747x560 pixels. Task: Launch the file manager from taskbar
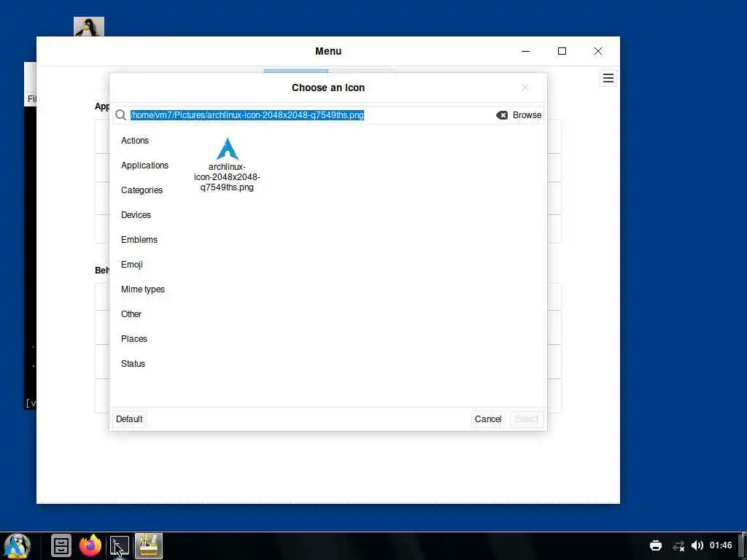[x=61, y=545]
